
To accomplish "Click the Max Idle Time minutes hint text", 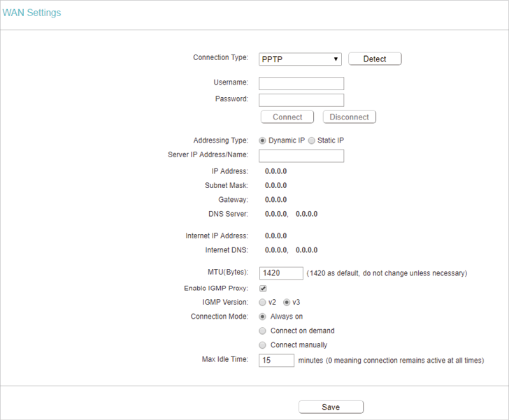I will coord(391,361).
